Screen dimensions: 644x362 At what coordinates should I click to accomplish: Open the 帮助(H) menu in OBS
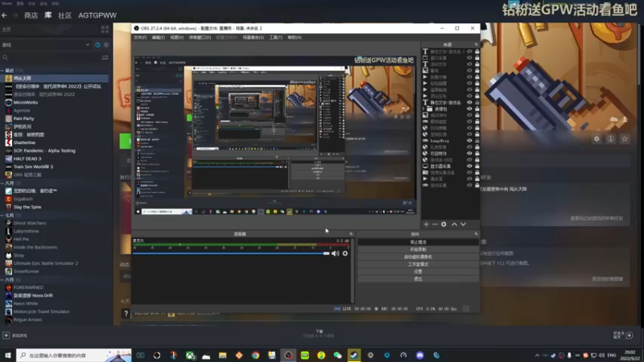coord(295,37)
